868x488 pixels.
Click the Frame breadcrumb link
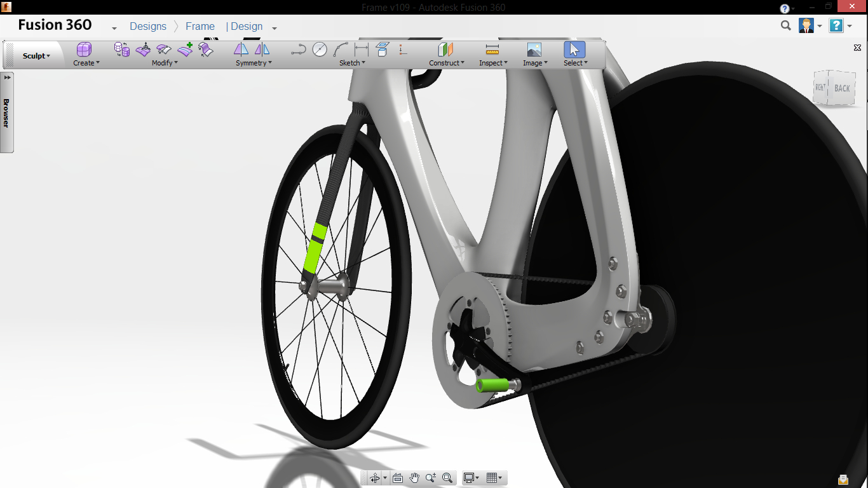coord(200,26)
